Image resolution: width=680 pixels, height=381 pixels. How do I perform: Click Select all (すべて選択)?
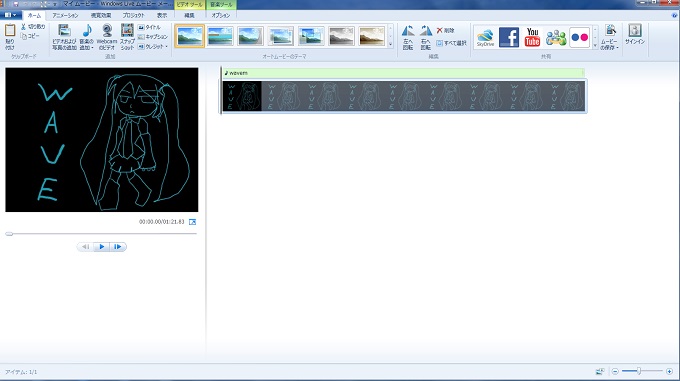451,43
